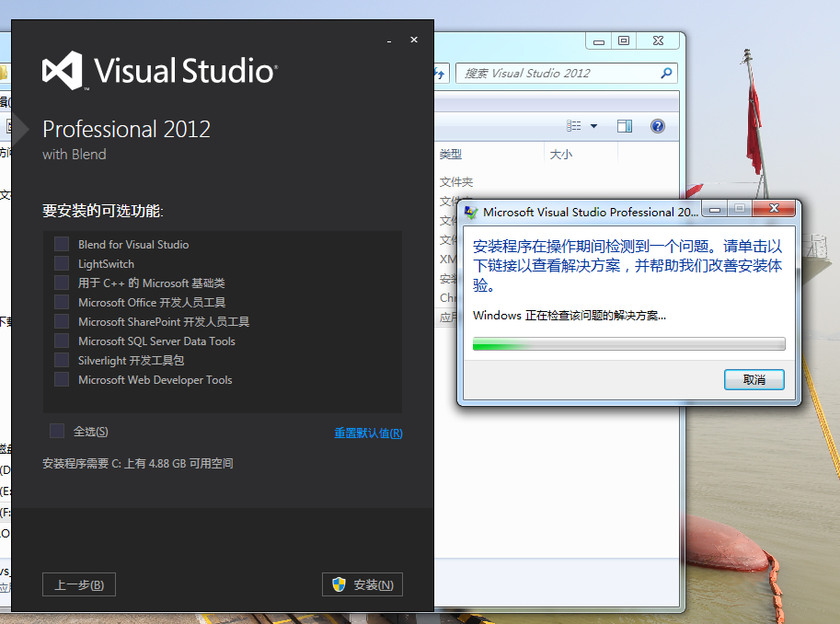This screenshot has width=840, height=624.
Task: Toggle the preview pane icon
Action: (x=624, y=126)
